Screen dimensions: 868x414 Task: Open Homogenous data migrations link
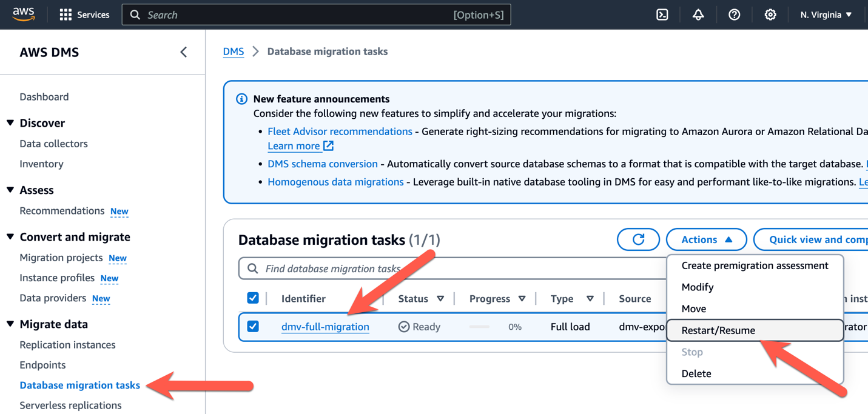[x=335, y=182]
